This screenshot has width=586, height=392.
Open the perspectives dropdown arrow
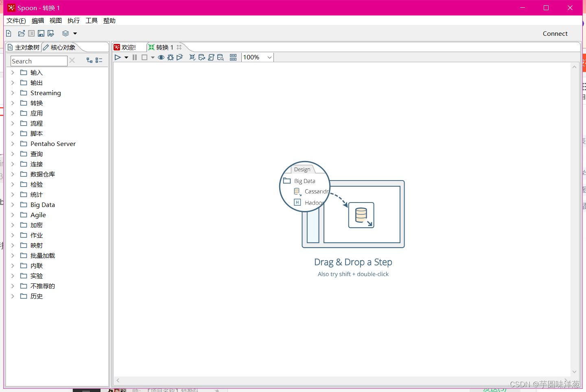coord(75,34)
